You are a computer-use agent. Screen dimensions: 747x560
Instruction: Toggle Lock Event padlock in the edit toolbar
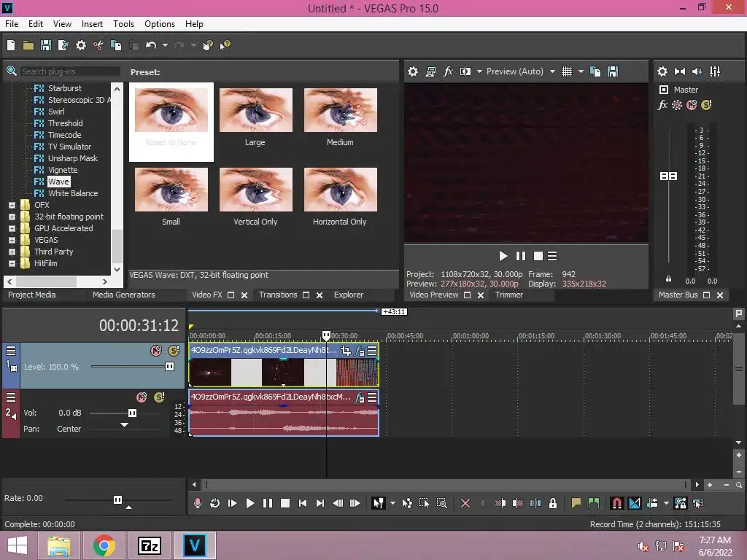[x=553, y=503]
